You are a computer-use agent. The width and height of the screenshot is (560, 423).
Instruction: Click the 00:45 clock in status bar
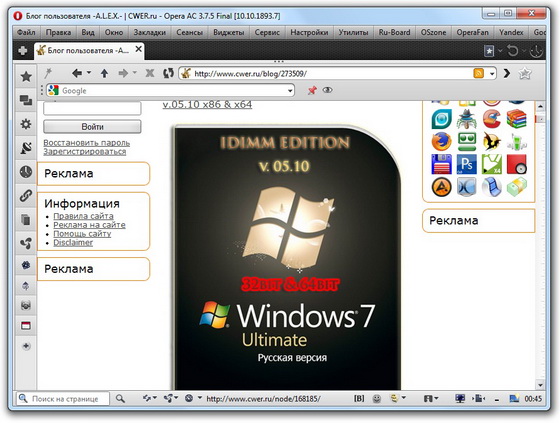click(x=533, y=398)
